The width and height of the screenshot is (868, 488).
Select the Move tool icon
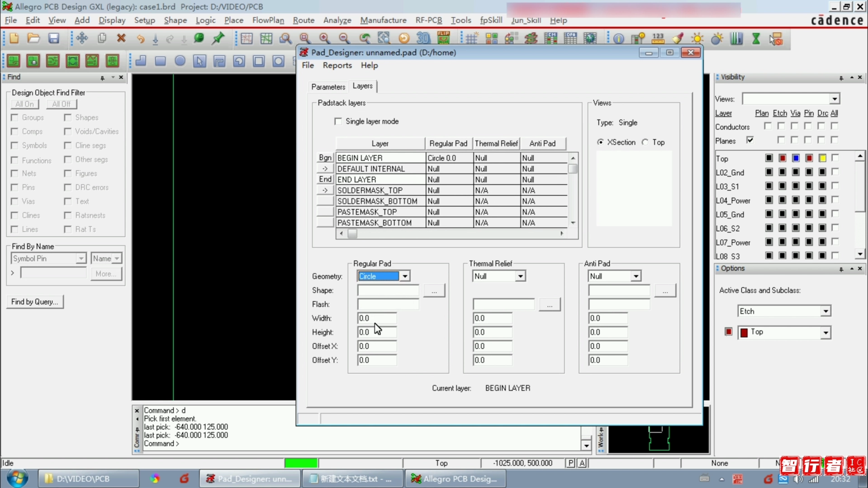click(82, 38)
